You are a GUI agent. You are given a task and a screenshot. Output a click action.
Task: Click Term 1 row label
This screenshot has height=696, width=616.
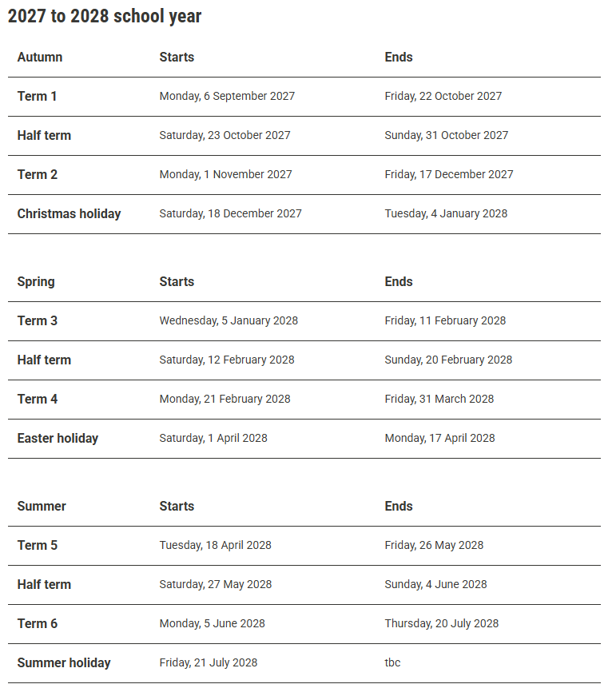point(37,97)
